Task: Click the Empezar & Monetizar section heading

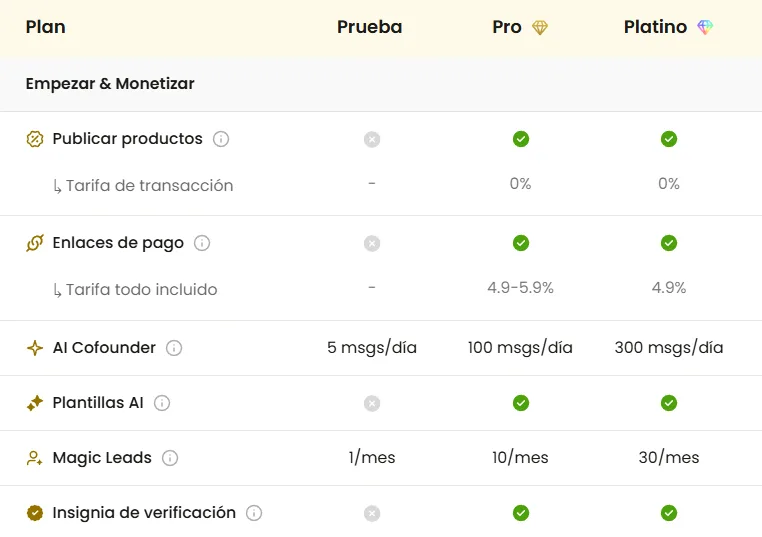Action: click(110, 84)
